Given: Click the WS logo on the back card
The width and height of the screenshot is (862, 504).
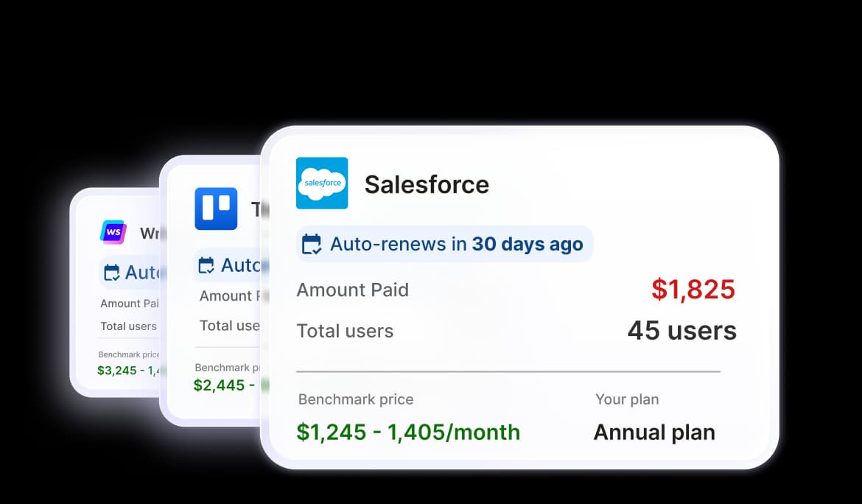Looking at the screenshot, I should pyautogui.click(x=113, y=232).
